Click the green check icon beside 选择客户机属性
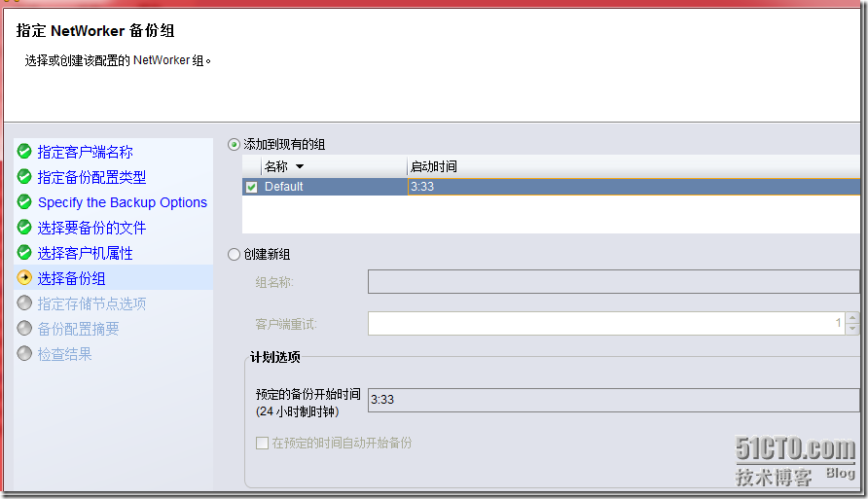Image resolution: width=868 pixels, height=499 pixels. (24, 252)
